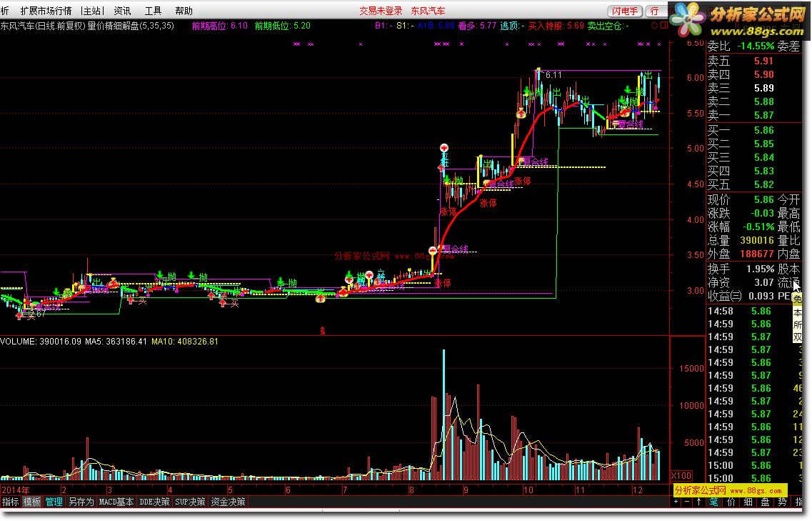Click the 交易未登录 trade login link
Viewport: 812px width, 521px height.
381,11
